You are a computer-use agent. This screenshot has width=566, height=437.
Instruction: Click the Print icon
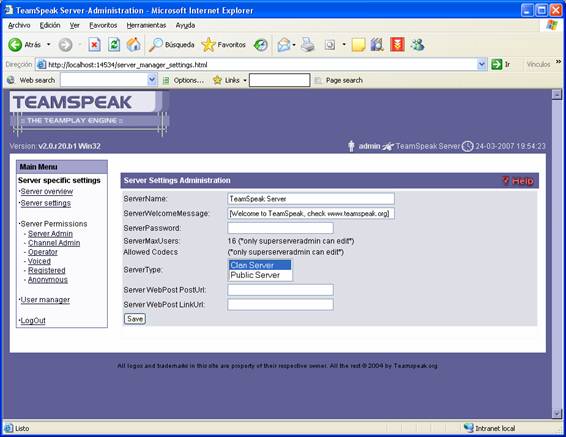click(x=308, y=45)
